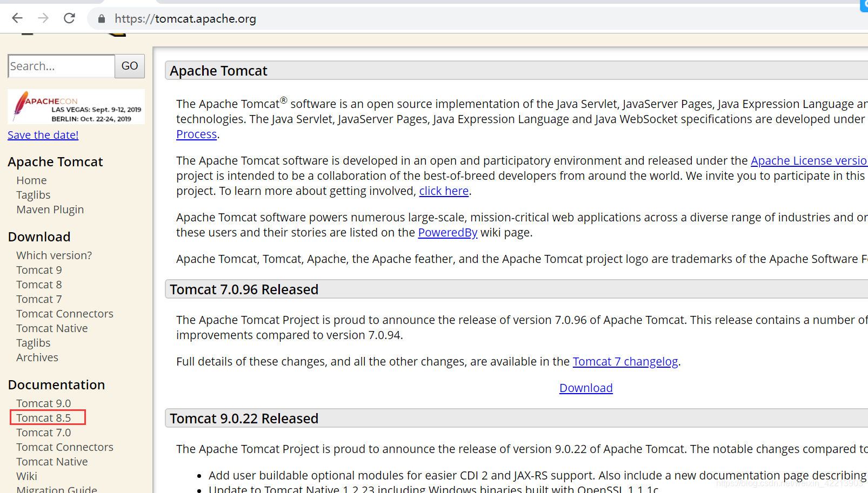
Task: Open Tomcat 7.0 documentation
Action: [x=44, y=433]
